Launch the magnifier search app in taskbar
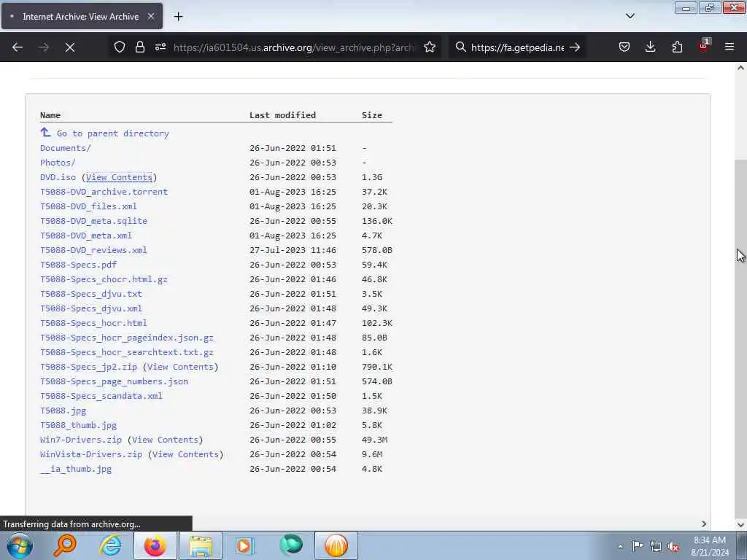 point(65,545)
